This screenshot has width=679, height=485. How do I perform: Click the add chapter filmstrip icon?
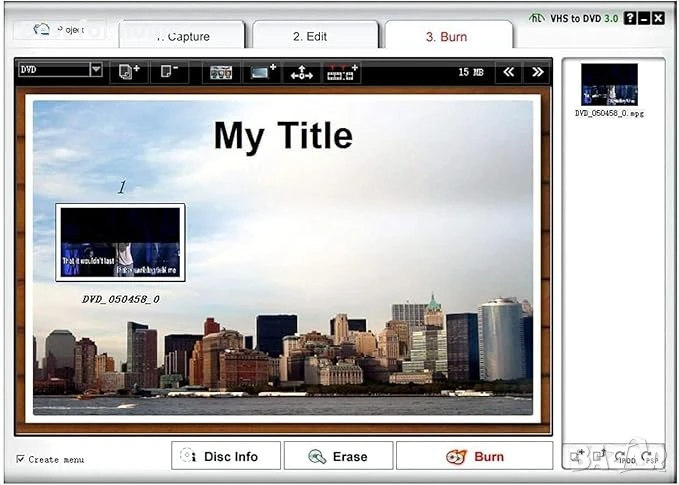pyautogui.click(x=343, y=72)
